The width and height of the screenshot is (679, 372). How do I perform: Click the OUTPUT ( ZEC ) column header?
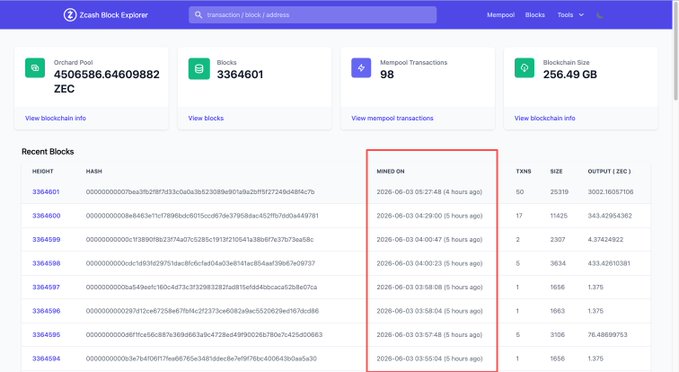point(609,171)
